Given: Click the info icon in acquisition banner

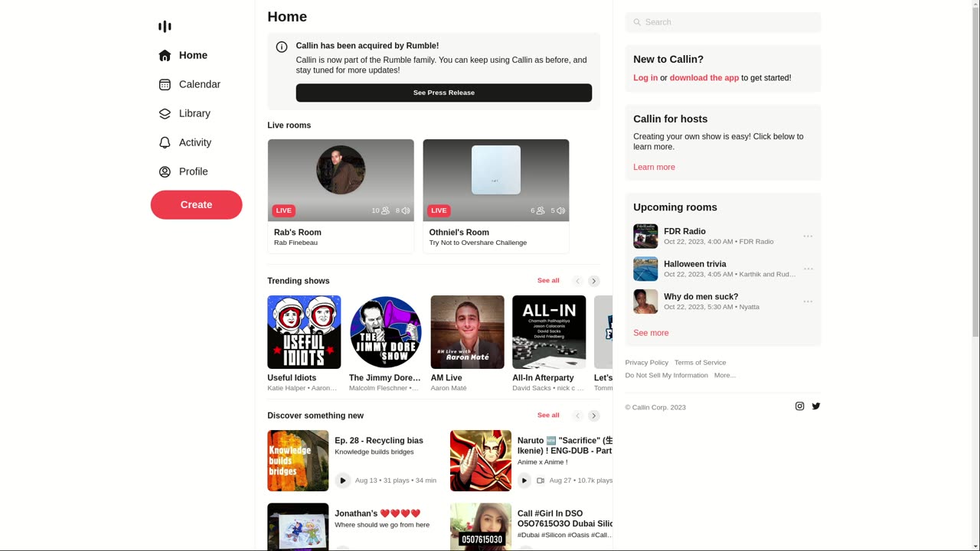Looking at the screenshot, I should [x=282, y=47].
